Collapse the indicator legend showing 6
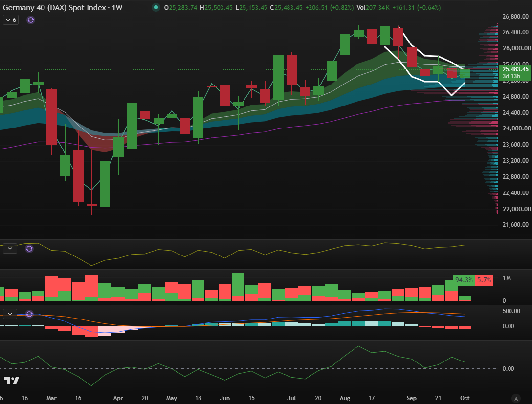Screen dimensions: 532x404 11,20
